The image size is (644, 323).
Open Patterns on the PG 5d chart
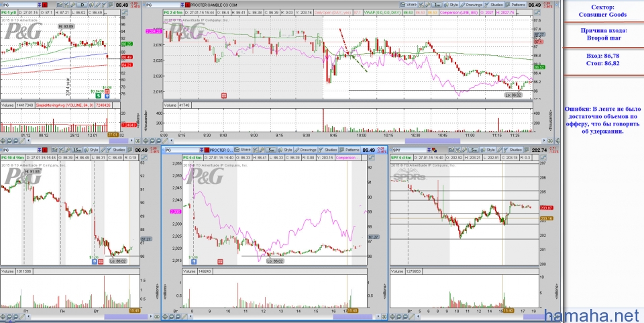click(350, 150)
